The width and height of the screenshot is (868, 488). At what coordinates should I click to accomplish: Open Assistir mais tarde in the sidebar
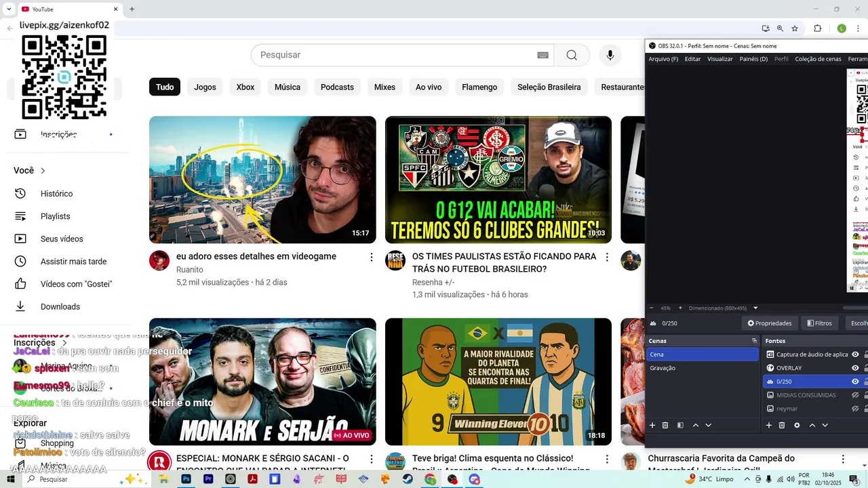[x=73, y=262]
